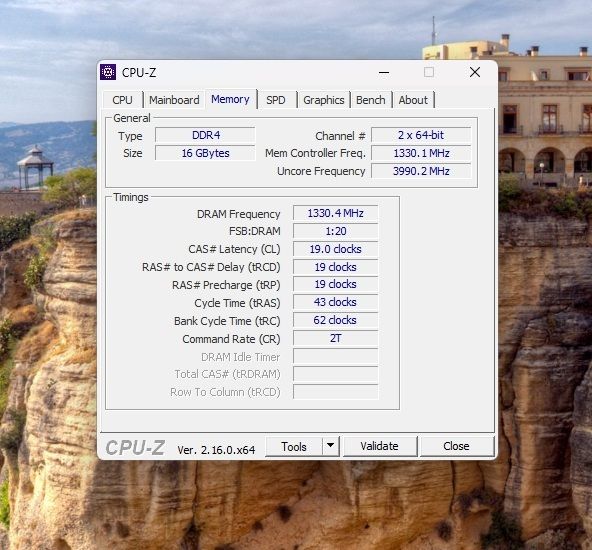592x550 pixels.
Task: Click the memory Type DDR4 field
Action: click(x=205, y=135)
